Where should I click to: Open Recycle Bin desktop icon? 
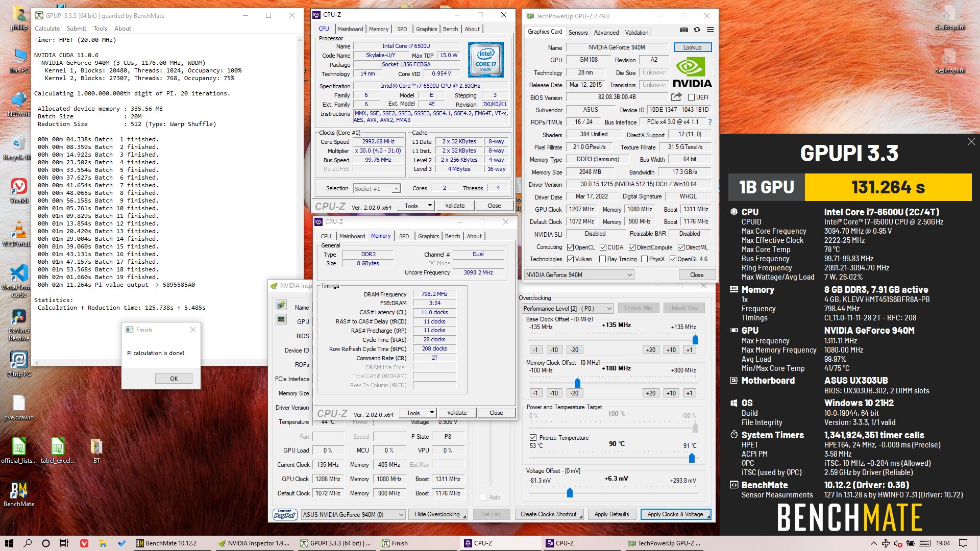tap(18, 148)
